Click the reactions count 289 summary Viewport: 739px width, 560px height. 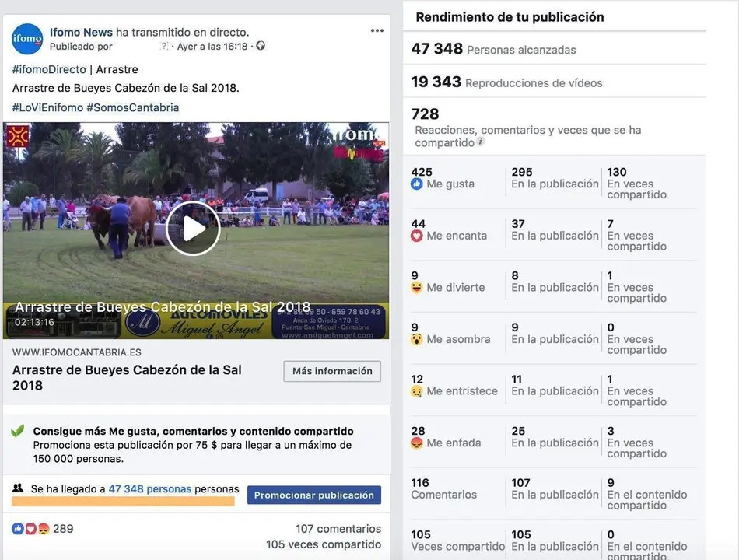point(43,529)
